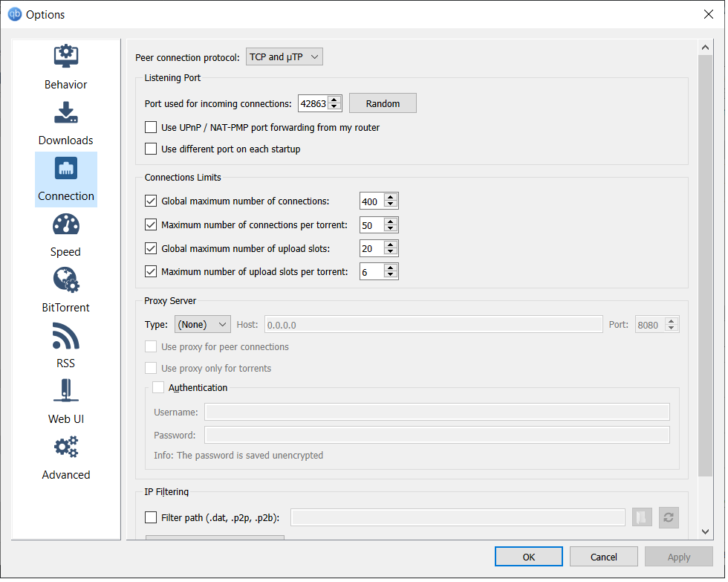Click the Cancel button
The height and width of the screenshot is (582, 728).
(x=603, y=557)
